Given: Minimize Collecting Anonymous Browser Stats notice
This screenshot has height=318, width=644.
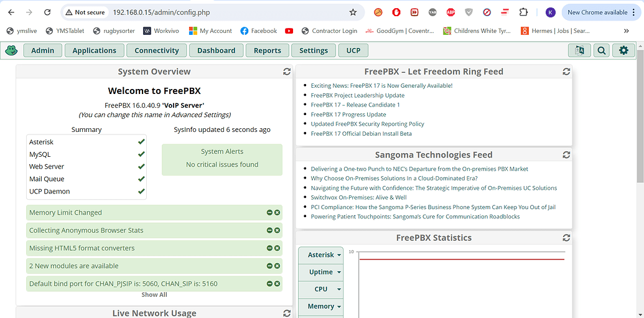Looking at the screenshot, I should (x=270, y=230).
